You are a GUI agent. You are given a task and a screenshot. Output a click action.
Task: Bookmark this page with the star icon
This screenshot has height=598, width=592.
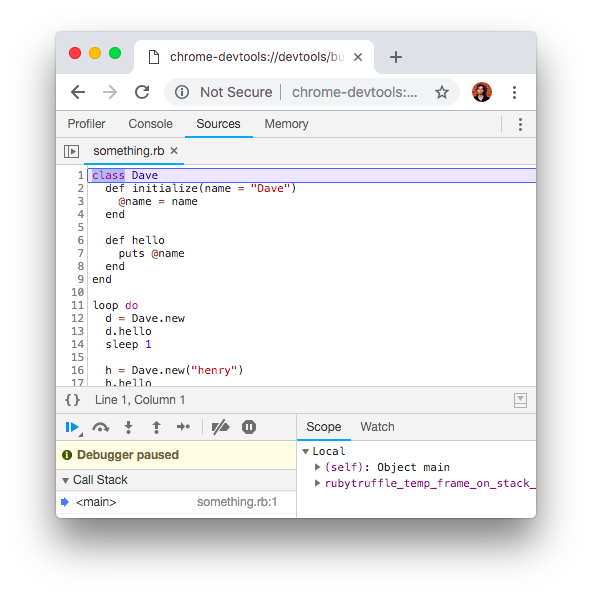[x=442, y=92]
